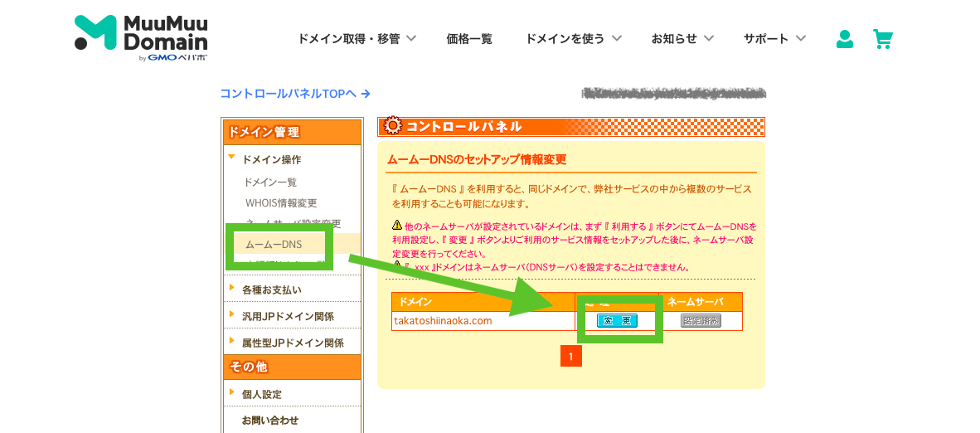Expand the サポート menu
Screen dimensions: 980x433
(774, 39)
